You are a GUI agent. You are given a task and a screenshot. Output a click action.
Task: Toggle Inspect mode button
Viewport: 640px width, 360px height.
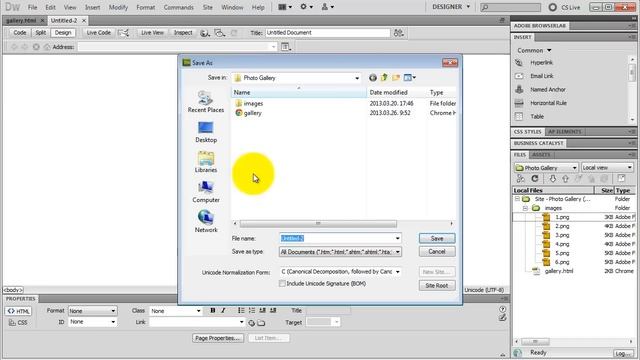(183, 33)
